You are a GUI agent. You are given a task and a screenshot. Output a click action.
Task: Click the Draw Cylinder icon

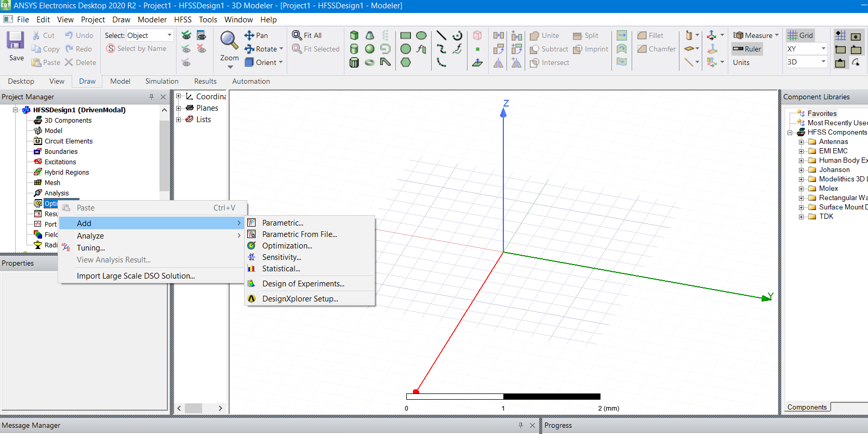pyautogui.click(x=354, y=49)
